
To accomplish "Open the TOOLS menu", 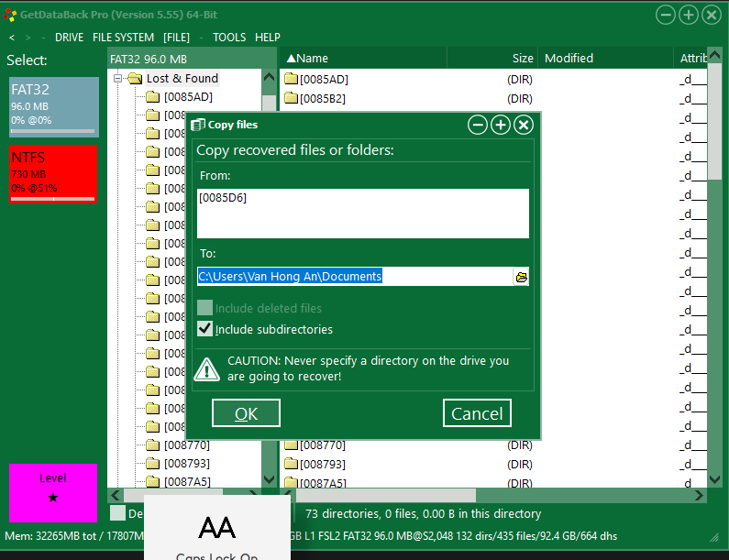I will [x=229, y=38].
